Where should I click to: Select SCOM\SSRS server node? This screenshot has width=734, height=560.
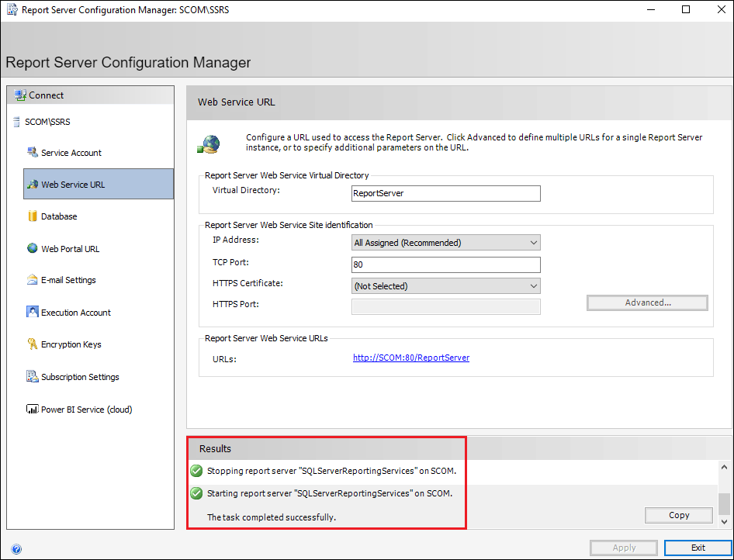(x=47, y=122)
